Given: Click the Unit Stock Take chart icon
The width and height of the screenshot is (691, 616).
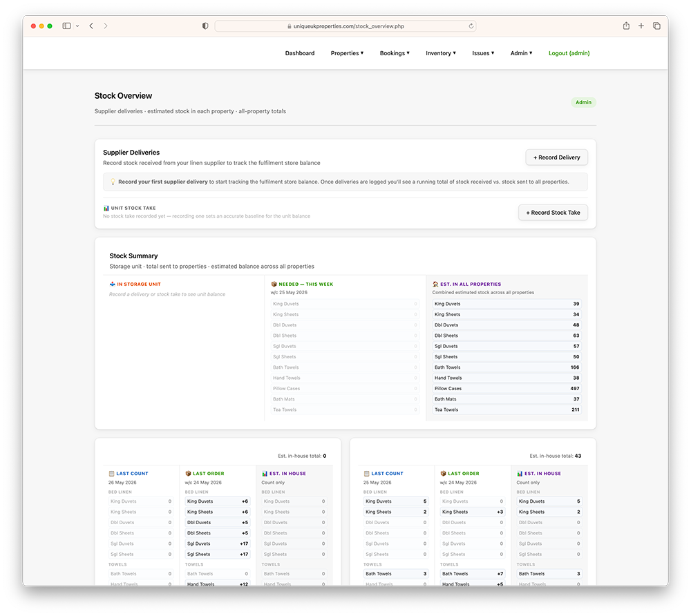Looking at the screenshot, I should point(106,208).
